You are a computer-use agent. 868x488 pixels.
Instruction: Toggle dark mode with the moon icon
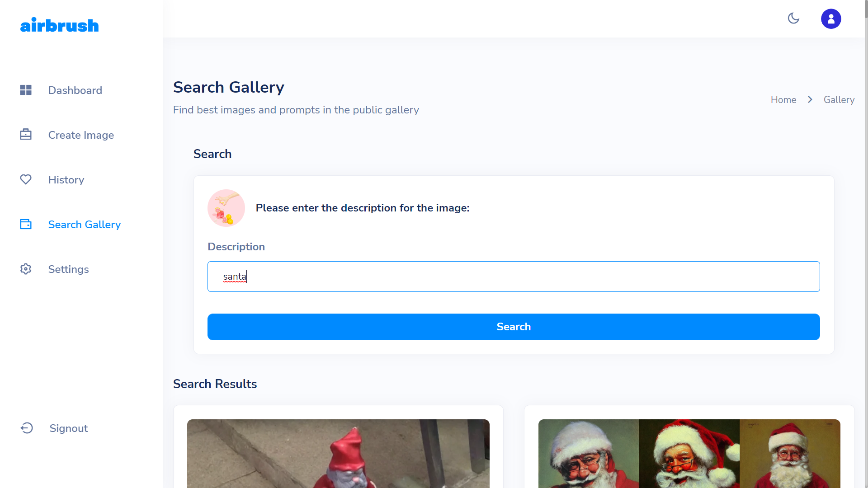point(793,19)
